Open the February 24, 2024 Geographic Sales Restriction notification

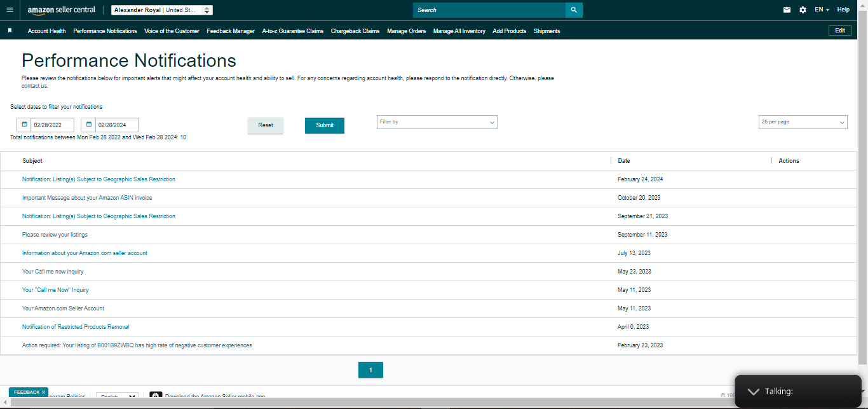tap(98, 179)
